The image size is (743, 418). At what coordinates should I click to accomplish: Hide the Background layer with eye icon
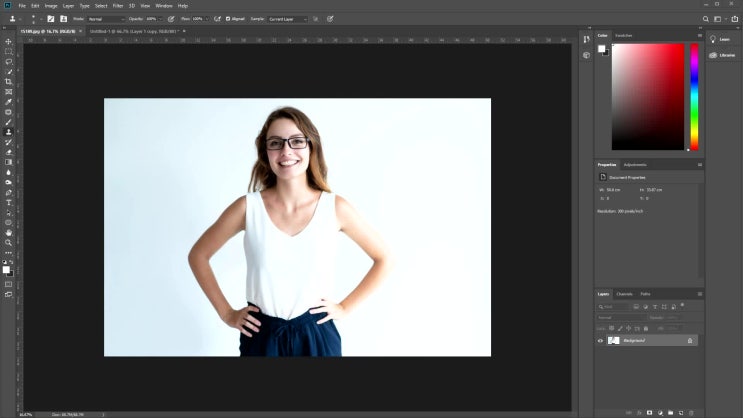[600, 341]
